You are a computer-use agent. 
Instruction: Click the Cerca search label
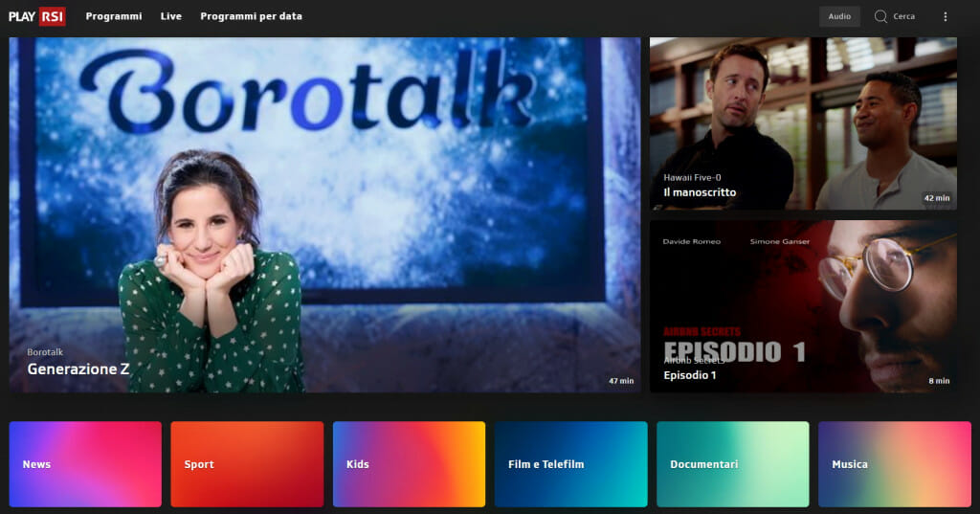click(903, 16)
